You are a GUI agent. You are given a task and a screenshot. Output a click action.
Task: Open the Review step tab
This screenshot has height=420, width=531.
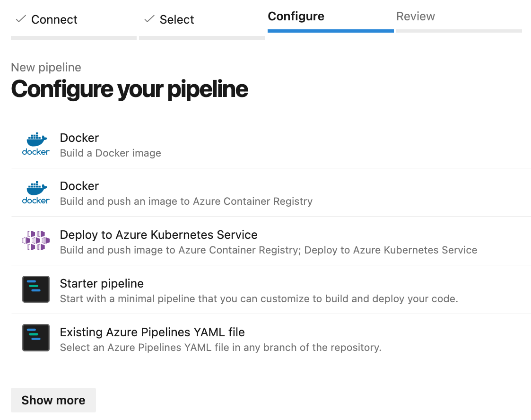(x=459, y=20)
